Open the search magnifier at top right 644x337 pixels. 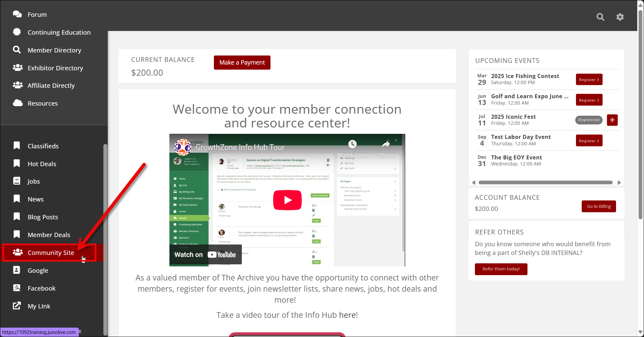pyautogui.click(x=601, y=16)
